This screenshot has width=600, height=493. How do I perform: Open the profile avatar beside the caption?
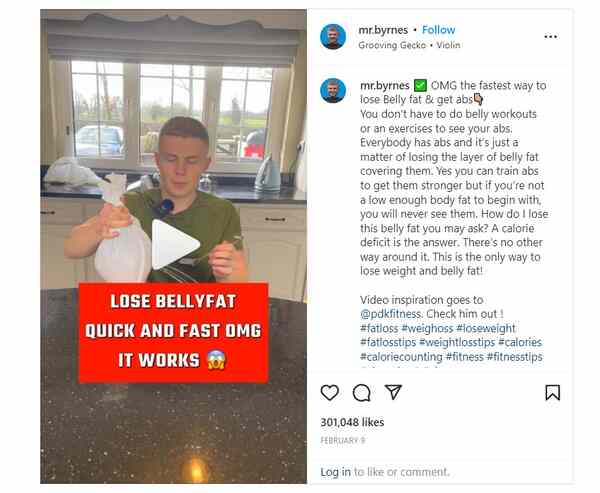[x=333, y=90]
